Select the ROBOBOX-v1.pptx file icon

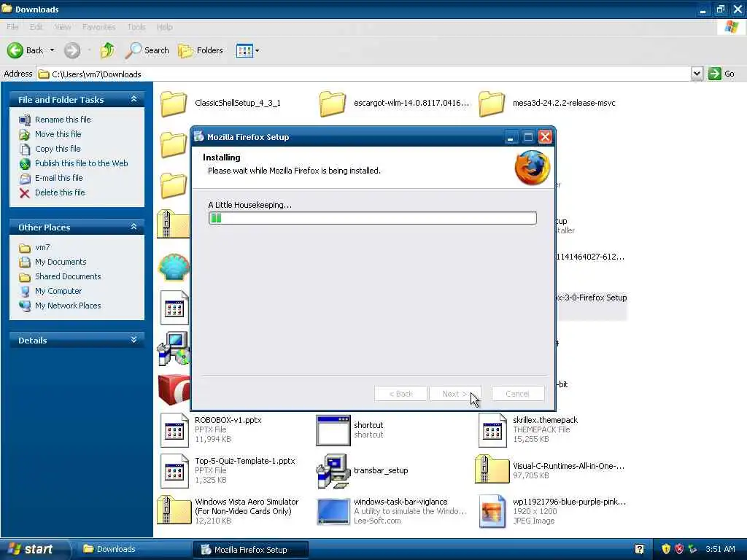click(x=174, y=430)
